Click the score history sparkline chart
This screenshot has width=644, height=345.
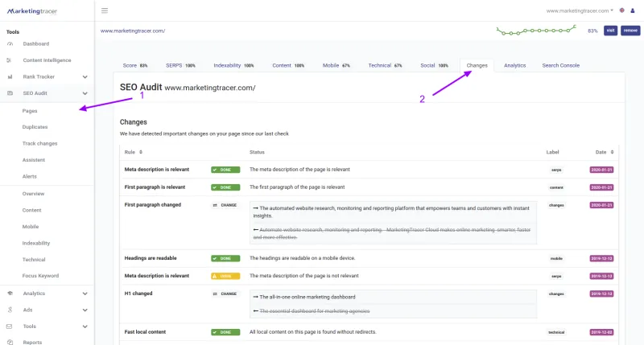tap(536, 31)
